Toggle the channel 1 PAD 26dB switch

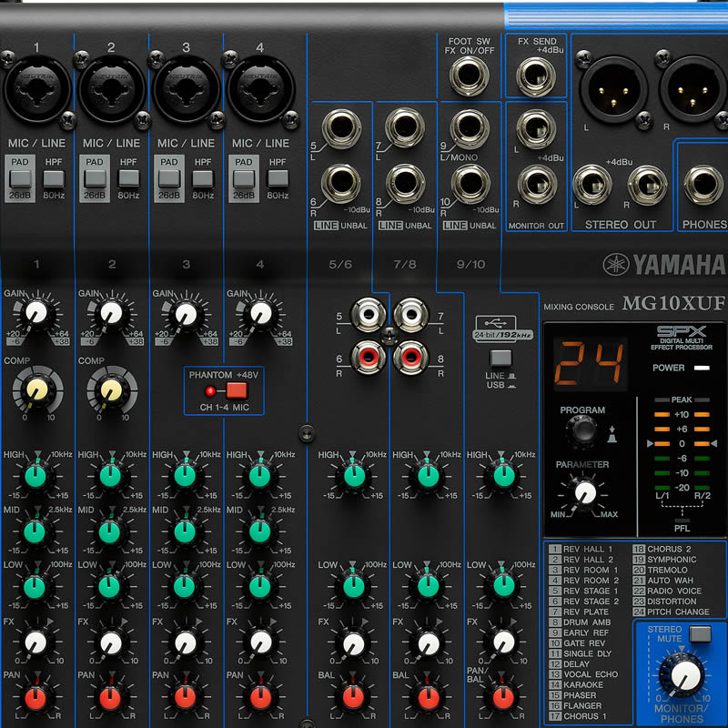pyautogui.click(x=20, y=178)
